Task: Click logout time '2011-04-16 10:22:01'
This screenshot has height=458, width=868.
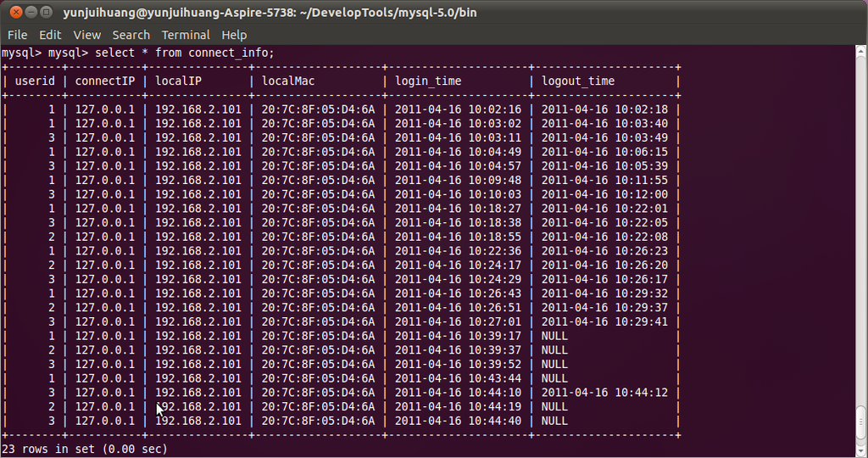Action: pos(604,209)
